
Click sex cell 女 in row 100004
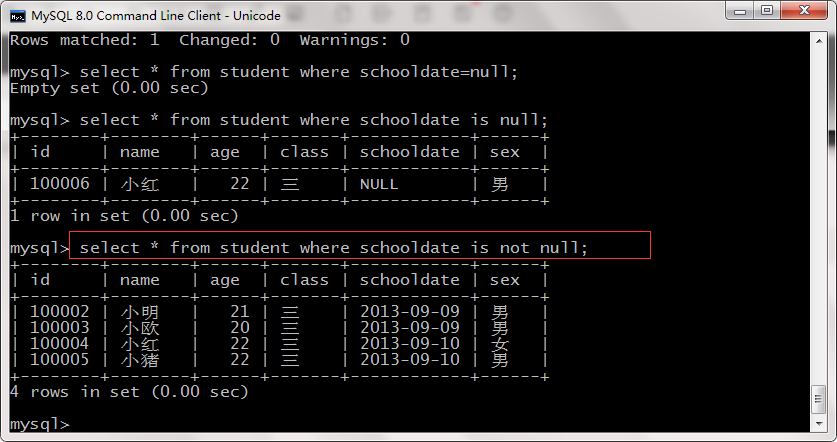pos(500,344)
